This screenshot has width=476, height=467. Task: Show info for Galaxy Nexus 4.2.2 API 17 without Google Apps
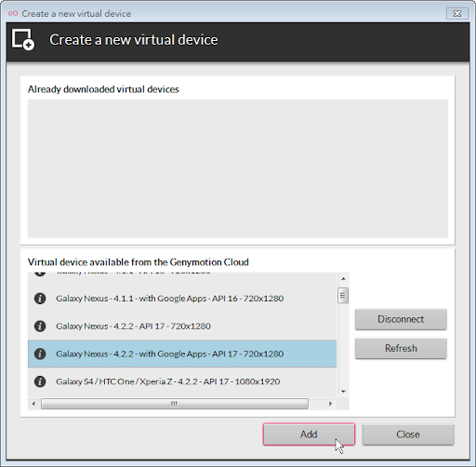click(40, 326)
